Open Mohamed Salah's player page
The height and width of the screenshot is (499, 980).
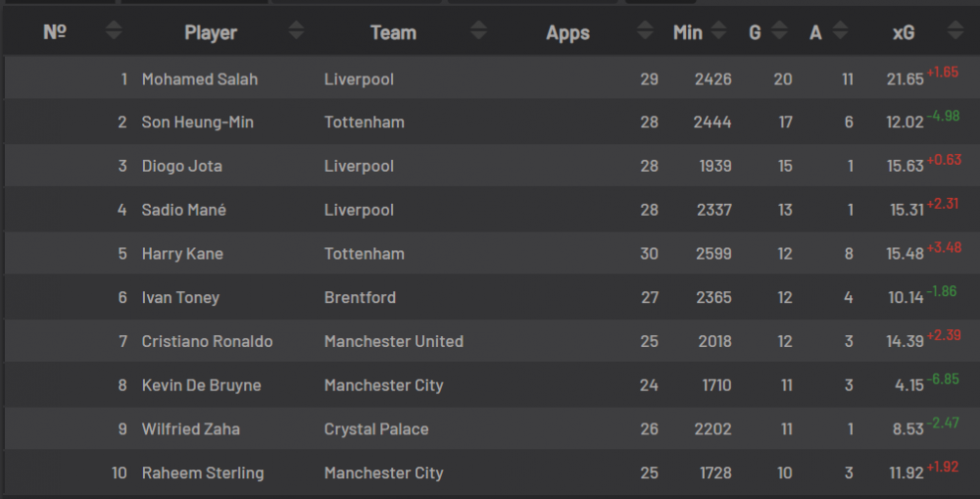point(199,79)
